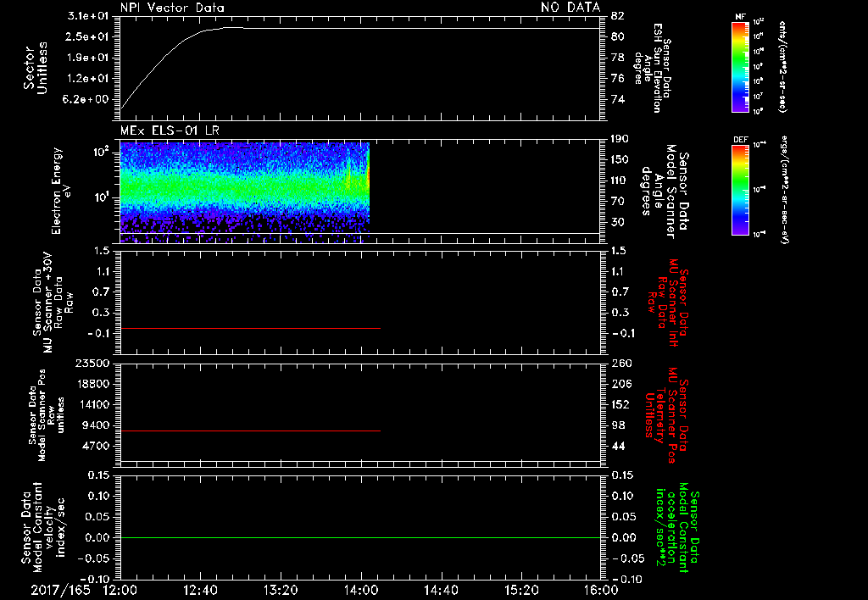Click the "82" Sun elevation tick label

(x=617, y=16)
